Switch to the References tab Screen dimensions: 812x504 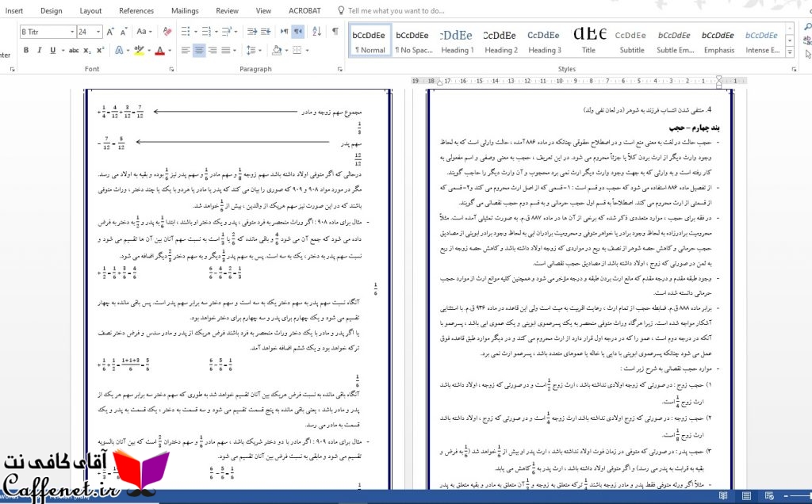136,10
